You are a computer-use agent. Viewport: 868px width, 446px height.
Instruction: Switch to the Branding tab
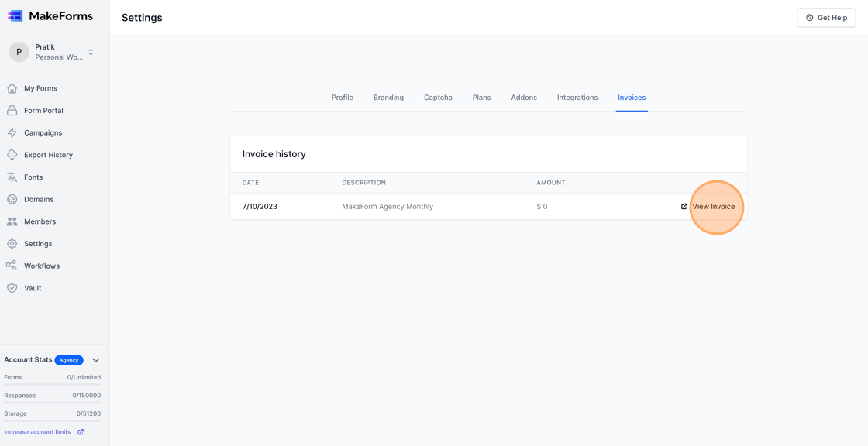[x=388, y=98]
